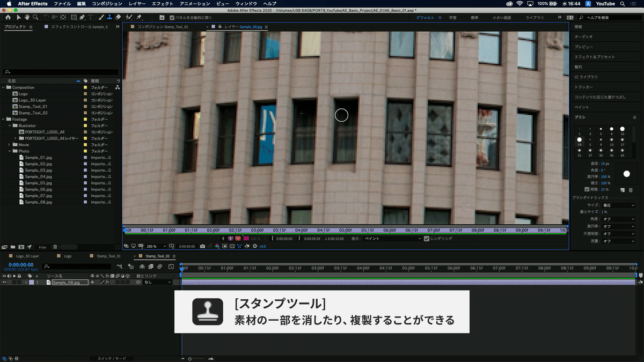Select the Zoom tool
This screenshot has height=362, width=644.
click(36, 18)
